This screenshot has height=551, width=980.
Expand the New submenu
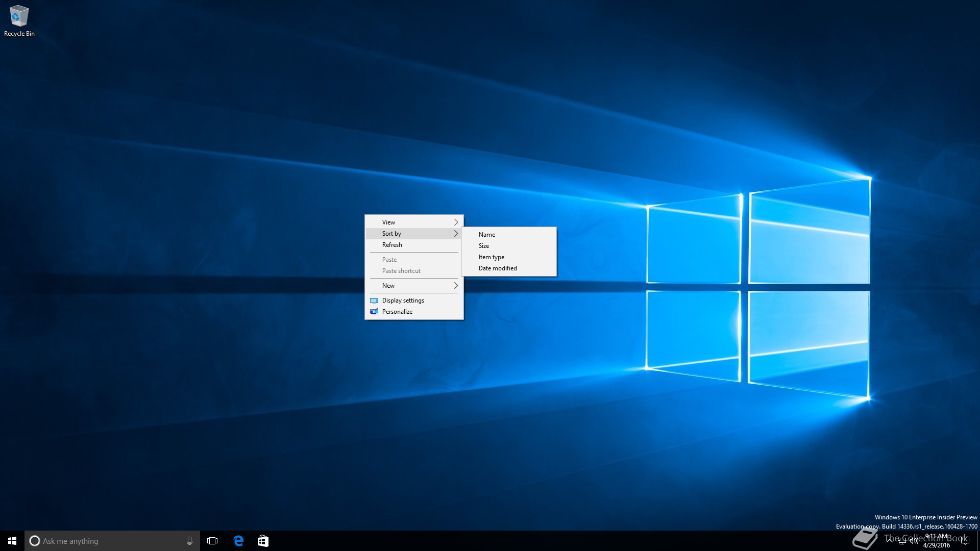414,286
